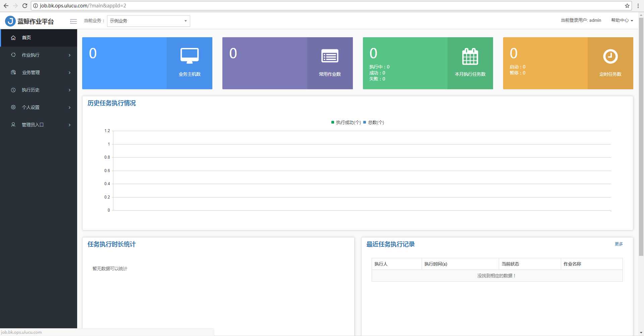Expand 管理员入口 submenu chevron
Image resolution: width=644 pixels, height=336 pixels.
pos(69,125)
